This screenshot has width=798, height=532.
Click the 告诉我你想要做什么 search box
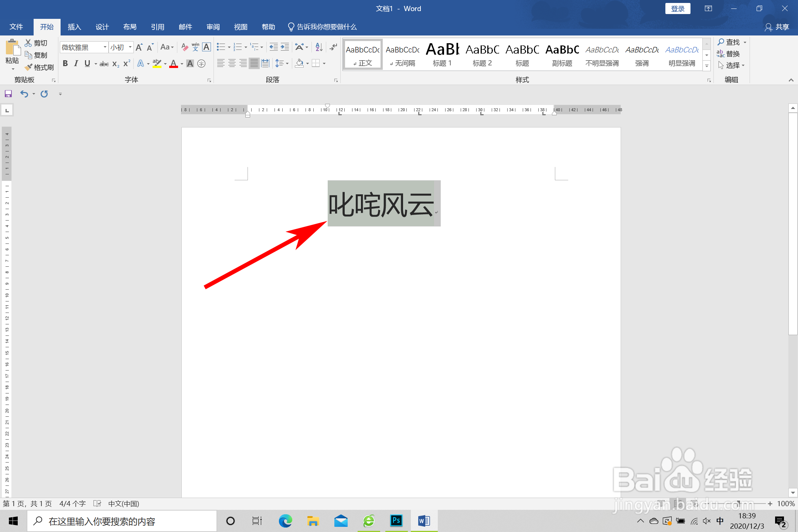322,27
